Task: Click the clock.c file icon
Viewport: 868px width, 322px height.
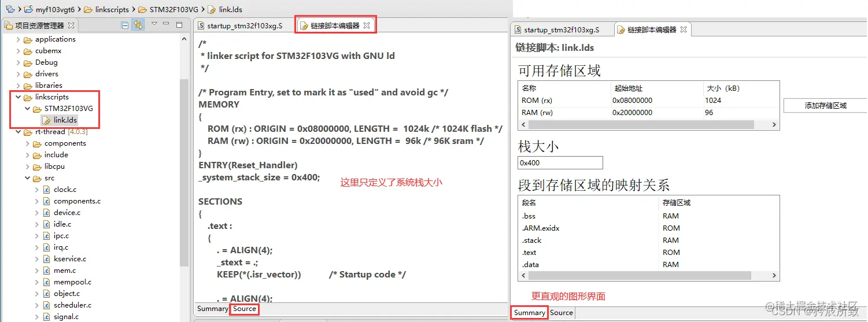Action: point(46,190)
